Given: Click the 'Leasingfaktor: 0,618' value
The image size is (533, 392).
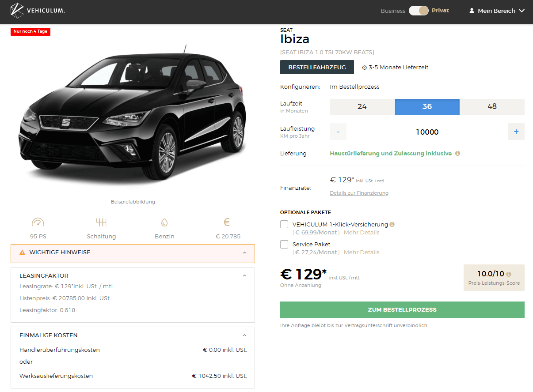Looking at the screenshot, I should point(47,310).
